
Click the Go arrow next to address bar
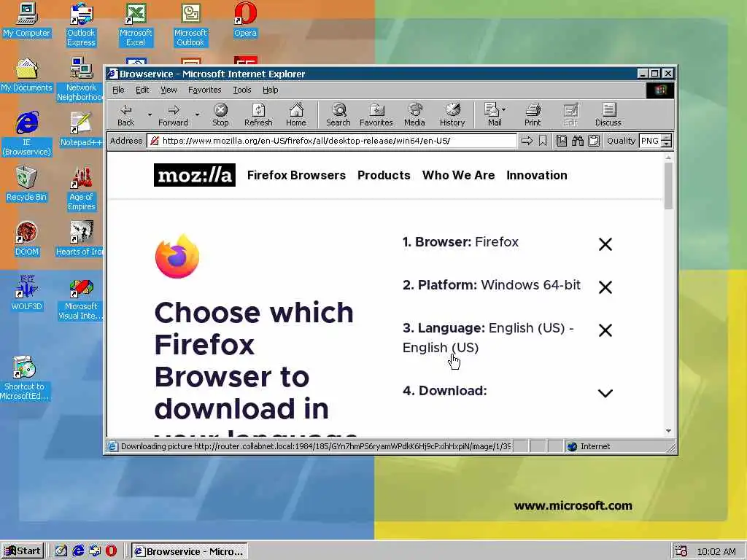527,141
